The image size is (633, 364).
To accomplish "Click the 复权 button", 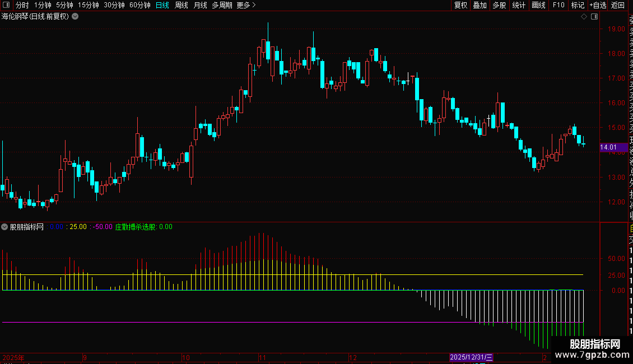I will 460,5.
